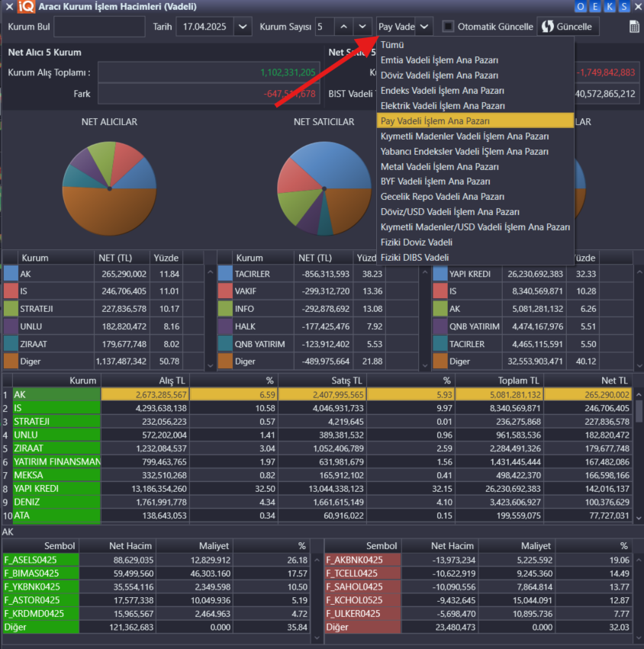Click the blue S button in title bar

[624, 6]
